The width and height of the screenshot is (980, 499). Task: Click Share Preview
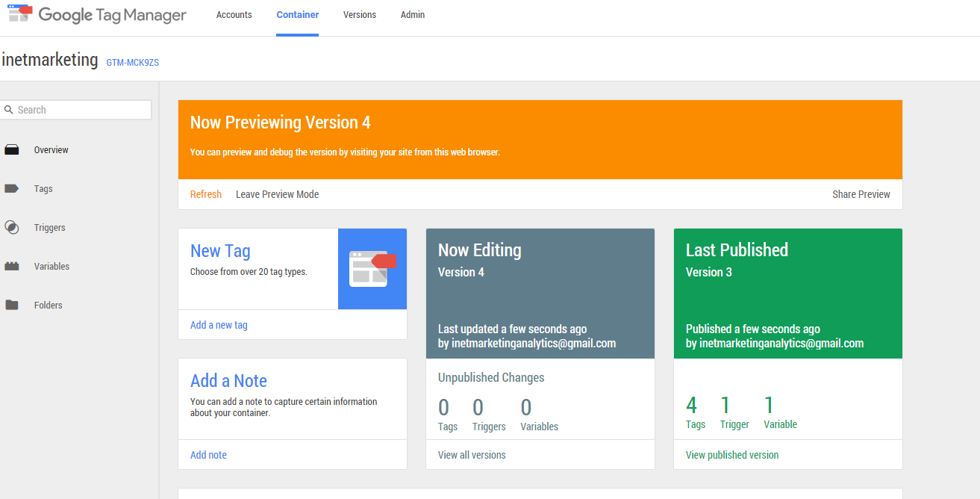[x=861, y=194]
